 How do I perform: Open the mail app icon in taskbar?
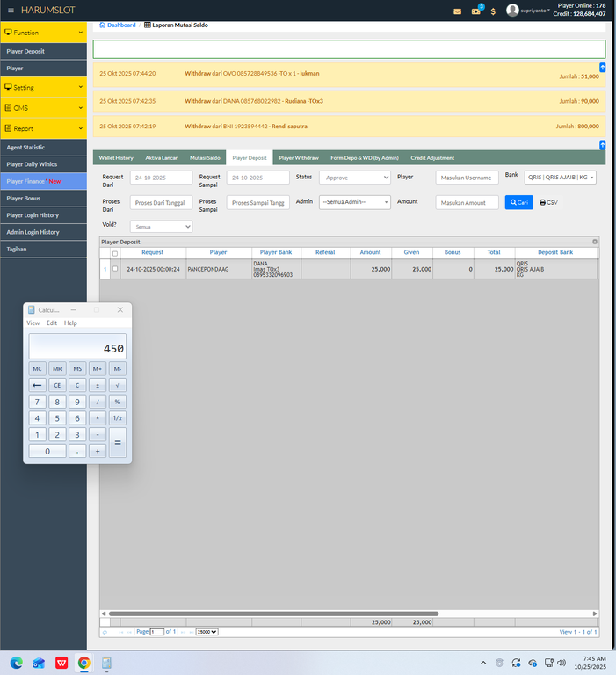[x=39, y=663]
